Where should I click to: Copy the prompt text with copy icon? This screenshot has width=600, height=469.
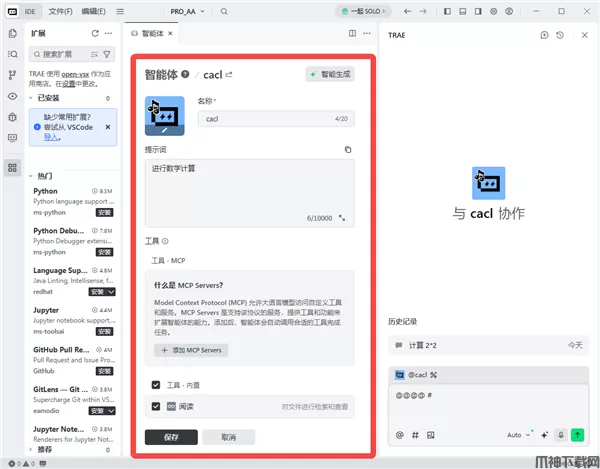(x=347, y=150)
